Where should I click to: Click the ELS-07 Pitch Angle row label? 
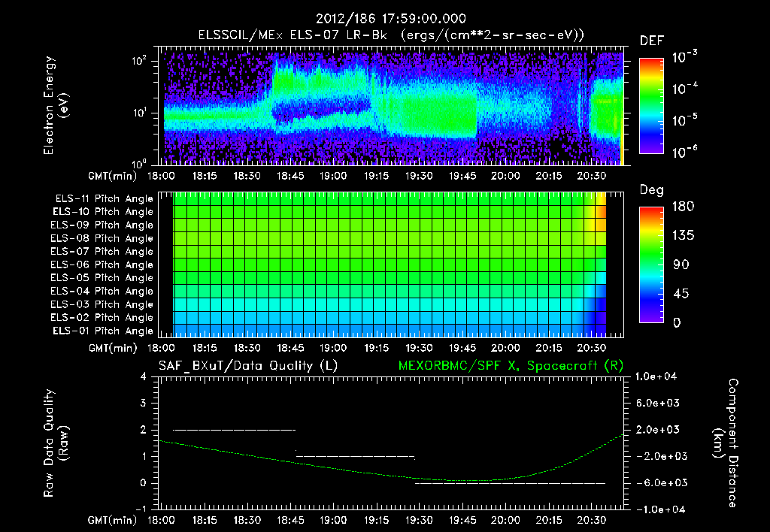pos(102,252)
